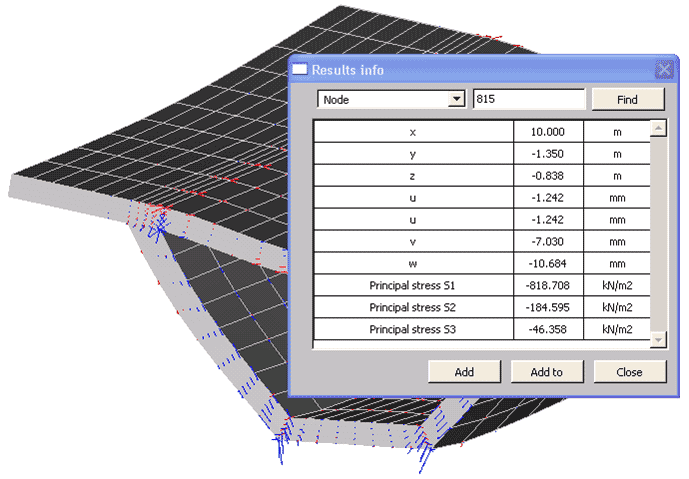The image size is (689, 479).
Task: Select the Principal stress S3 label
Action: click(412, 330)
